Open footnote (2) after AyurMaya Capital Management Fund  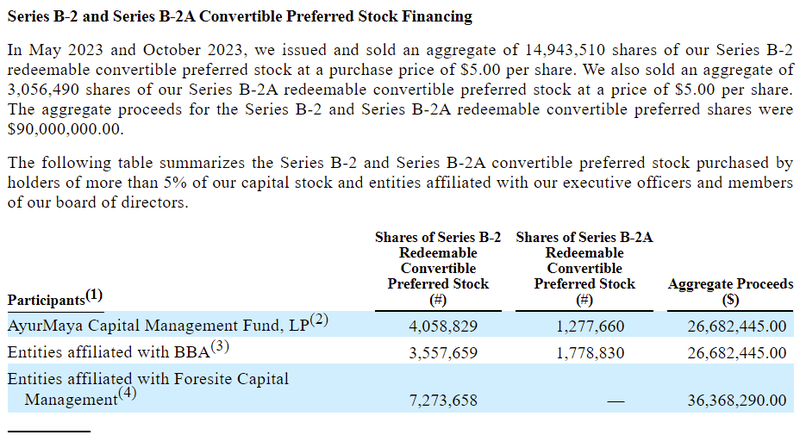coord(320,320)
